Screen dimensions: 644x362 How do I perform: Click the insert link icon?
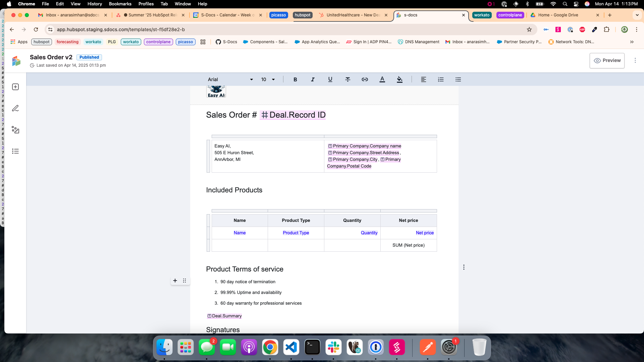click(365, 79)
